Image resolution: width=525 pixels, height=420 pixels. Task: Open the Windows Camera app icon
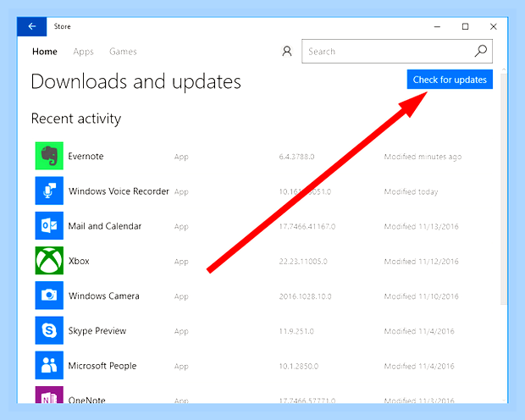[x=49, y=296]
